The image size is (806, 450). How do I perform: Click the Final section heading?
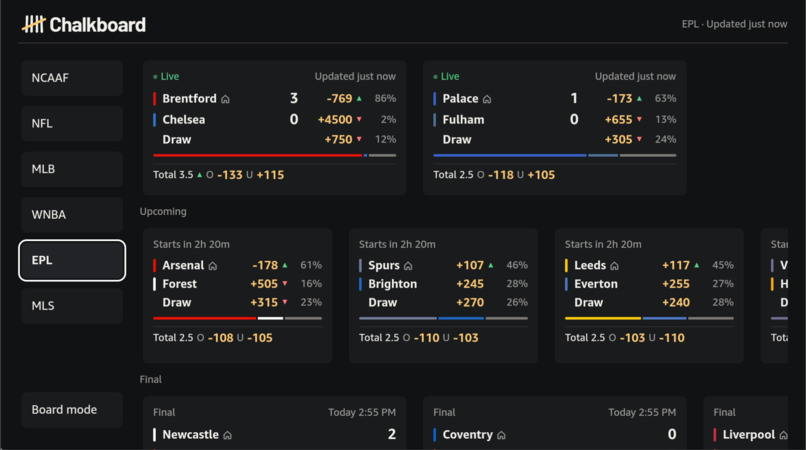[x=151, y=380]
